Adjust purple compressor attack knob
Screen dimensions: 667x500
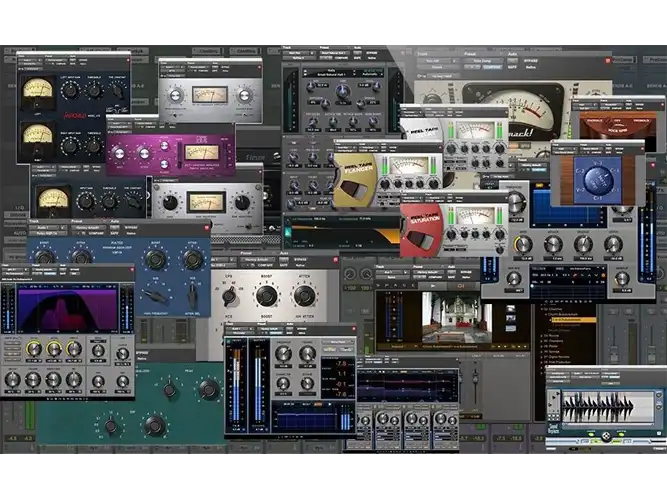(x=164, y=145)
